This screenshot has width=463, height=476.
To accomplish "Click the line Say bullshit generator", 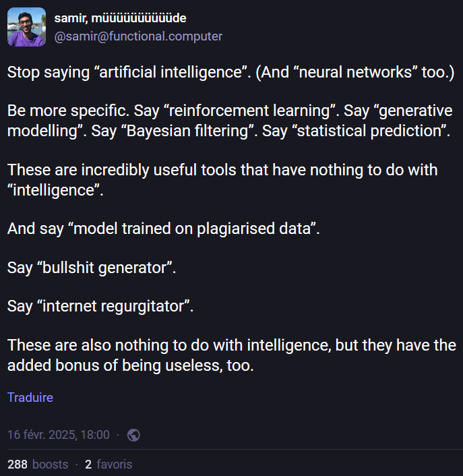I will pos(92,268).
